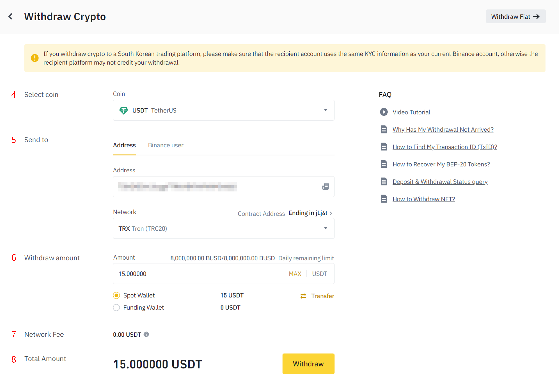This screenshot has height=392, width=559.
Task: Open Why Has My Withdrawal Not Arrived?
Action: pyautogui.click(x=443, y=130)
